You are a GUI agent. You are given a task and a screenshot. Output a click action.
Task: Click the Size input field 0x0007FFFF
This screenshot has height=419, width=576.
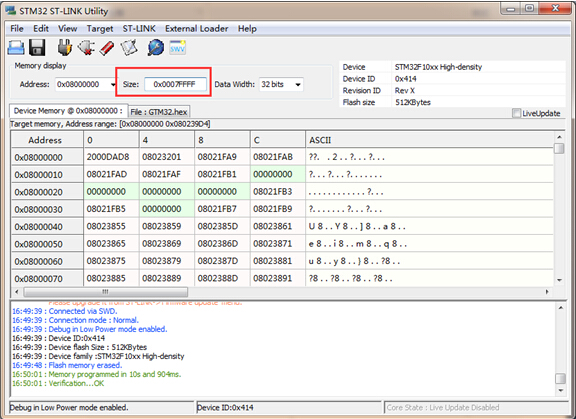click(x=175, y=84)
